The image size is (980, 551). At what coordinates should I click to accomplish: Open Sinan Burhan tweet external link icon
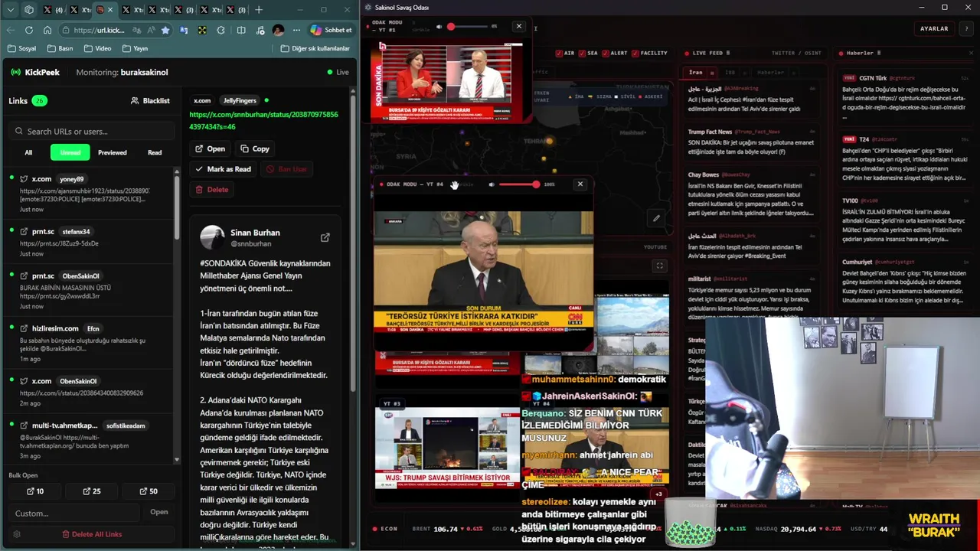325,238
